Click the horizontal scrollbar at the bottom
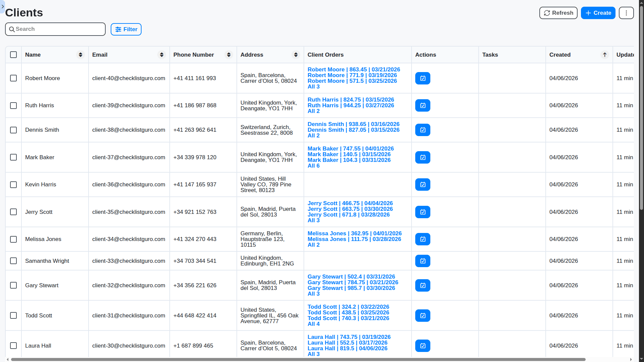This screenshot has width=644, height=362. pyautogui.click(x=298, y=359)
